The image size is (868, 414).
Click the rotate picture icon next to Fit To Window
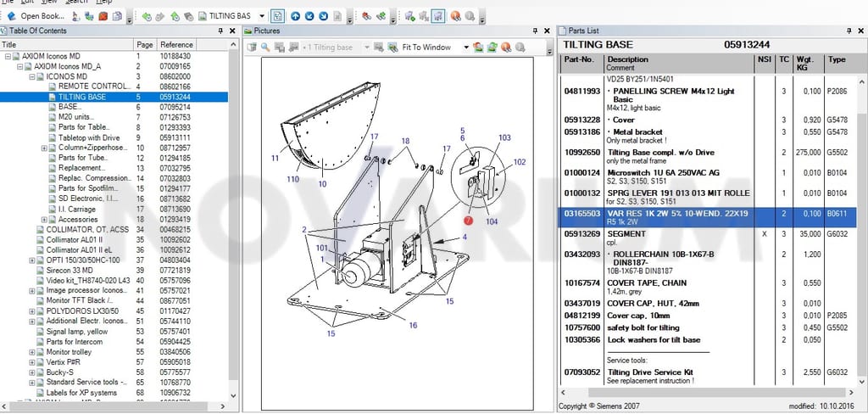(478, 48)
